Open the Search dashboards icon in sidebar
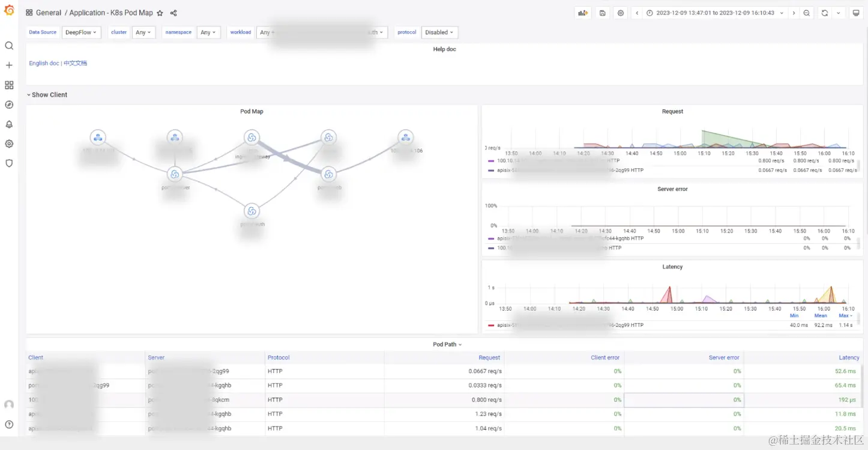Viewport: 868px width, 450px height. (9, 46)
